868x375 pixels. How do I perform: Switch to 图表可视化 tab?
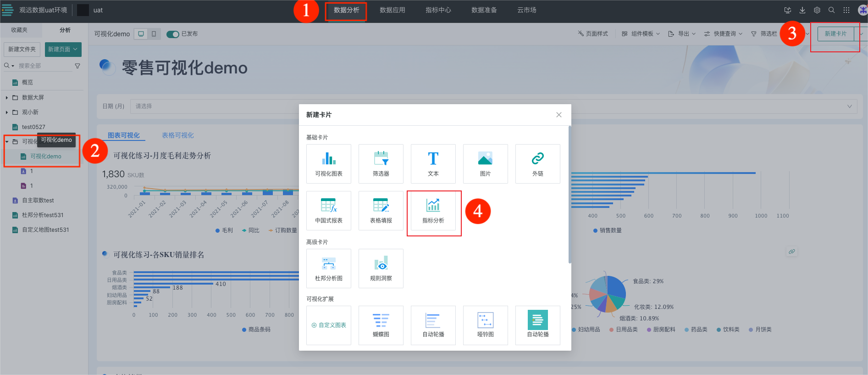coord(124,135)
